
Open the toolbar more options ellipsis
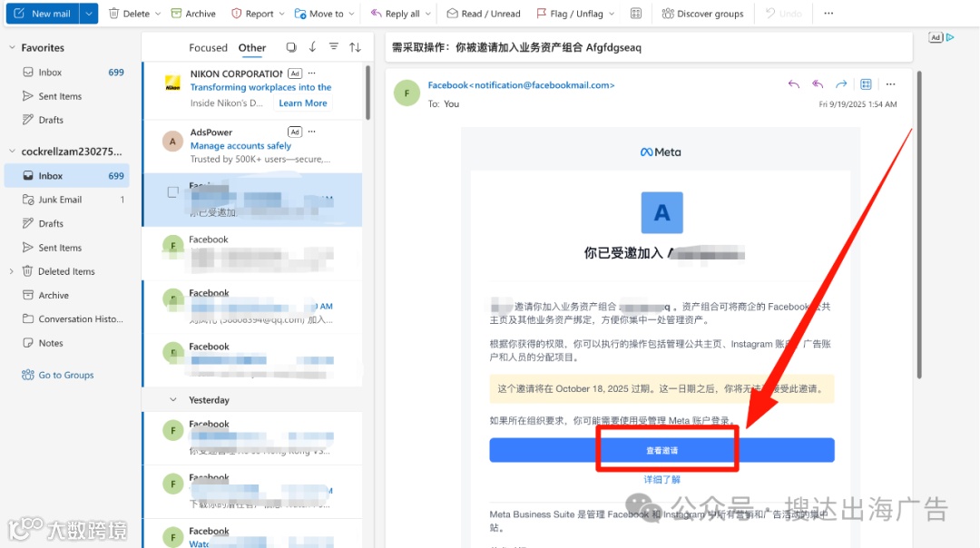(828, 13)
